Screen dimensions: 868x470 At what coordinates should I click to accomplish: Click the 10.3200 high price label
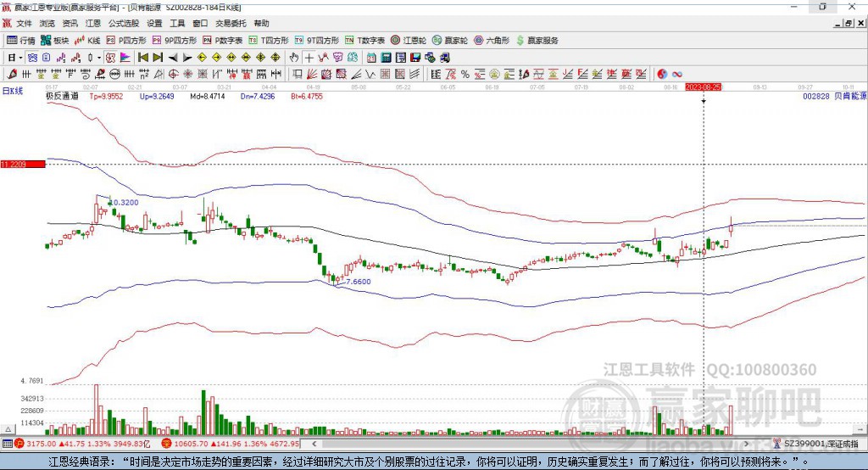pos(123,202)
